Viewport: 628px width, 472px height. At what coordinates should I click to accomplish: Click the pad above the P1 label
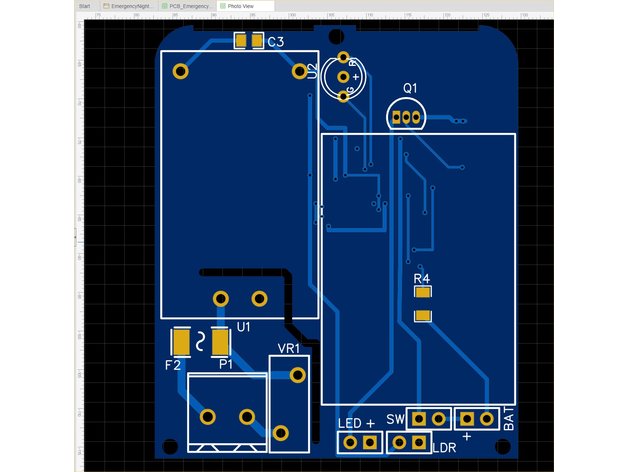tap(222, 343)
